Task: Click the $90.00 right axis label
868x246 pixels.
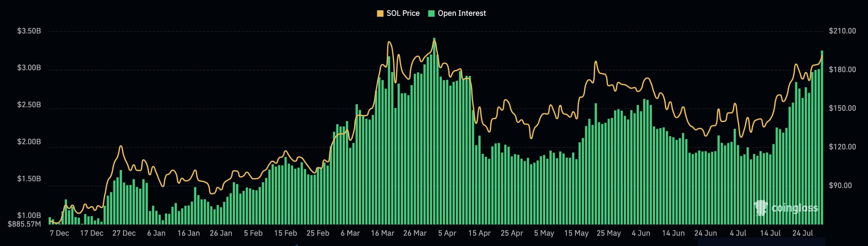Action: [840, 185]
